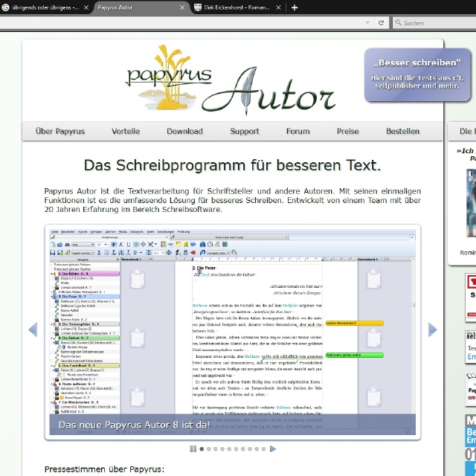The height and width of the screenshot is (476, 476).
Task: Click the search magnifier icon
Action: (x=398, y=22)
